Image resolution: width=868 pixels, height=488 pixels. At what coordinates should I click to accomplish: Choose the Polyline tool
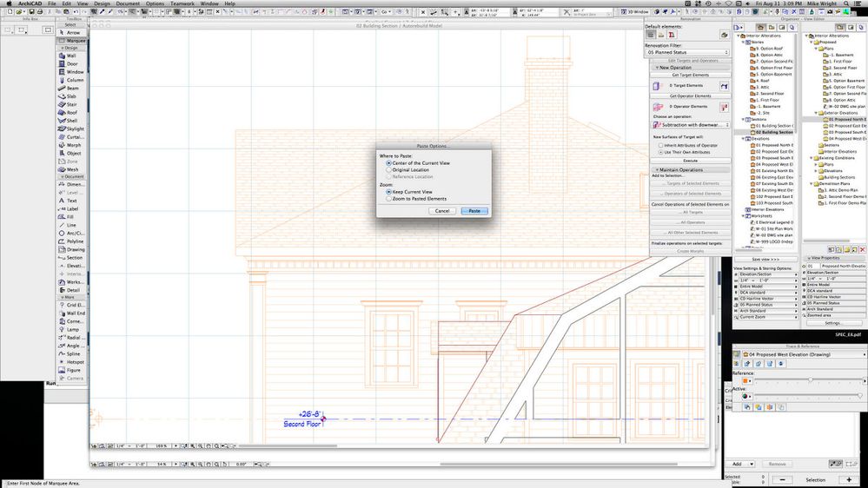[x=71, y=241]
